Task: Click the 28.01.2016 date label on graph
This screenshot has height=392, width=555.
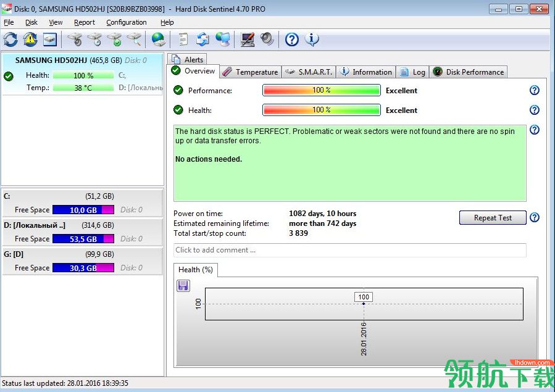Action: (x=364, y=338)
